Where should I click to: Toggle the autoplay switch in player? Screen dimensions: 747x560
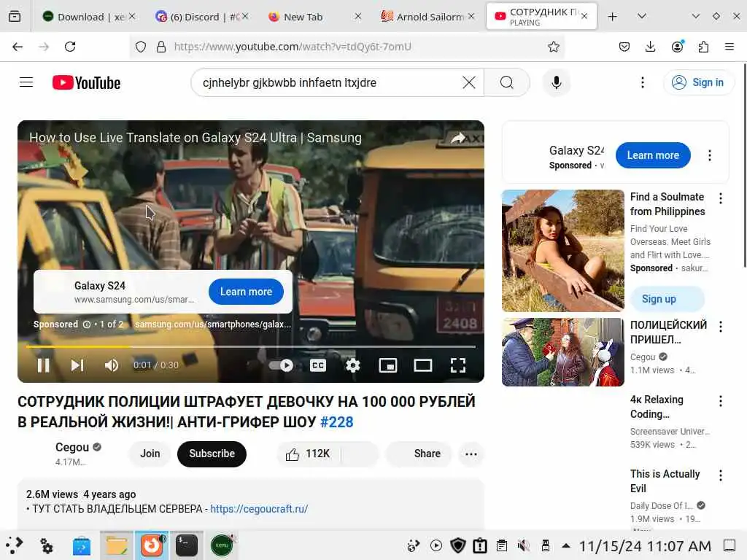(x=281, y=365)
